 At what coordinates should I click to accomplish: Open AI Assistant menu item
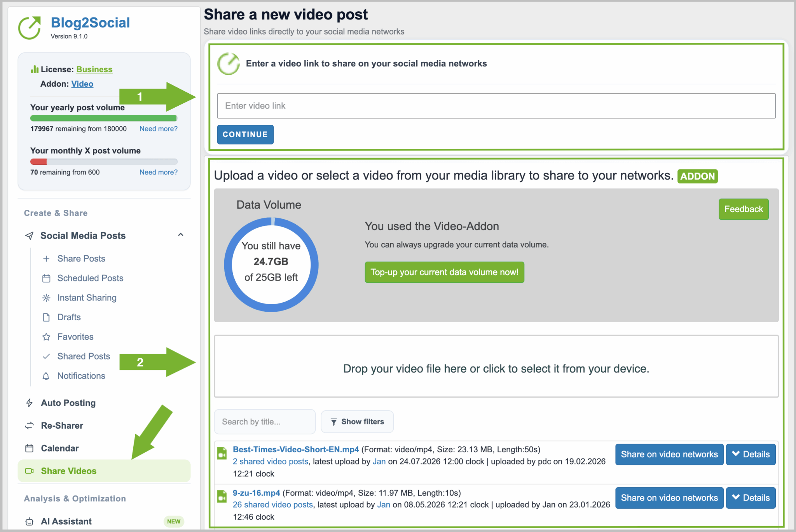tap(66, 522)
